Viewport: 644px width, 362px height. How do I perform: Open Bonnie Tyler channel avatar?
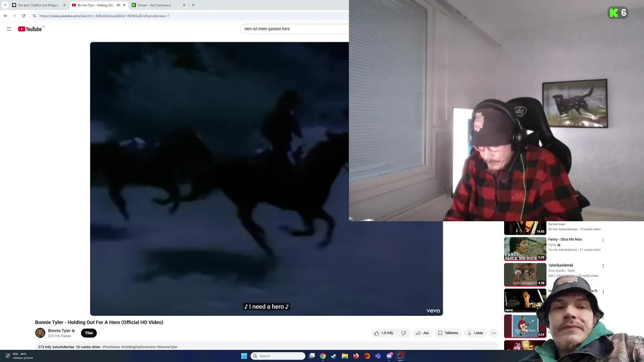pos(40,333)
